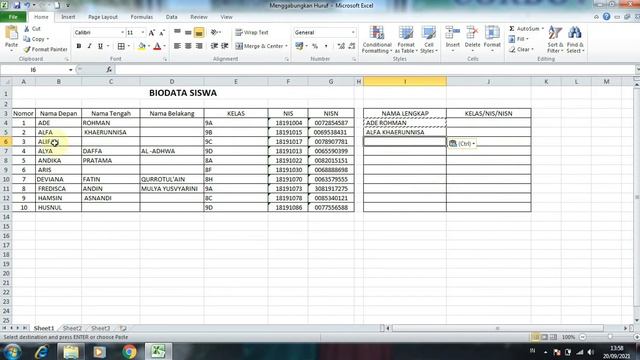
Task: Select column I header
Action: pyautogui.click(x=405, y=82)
